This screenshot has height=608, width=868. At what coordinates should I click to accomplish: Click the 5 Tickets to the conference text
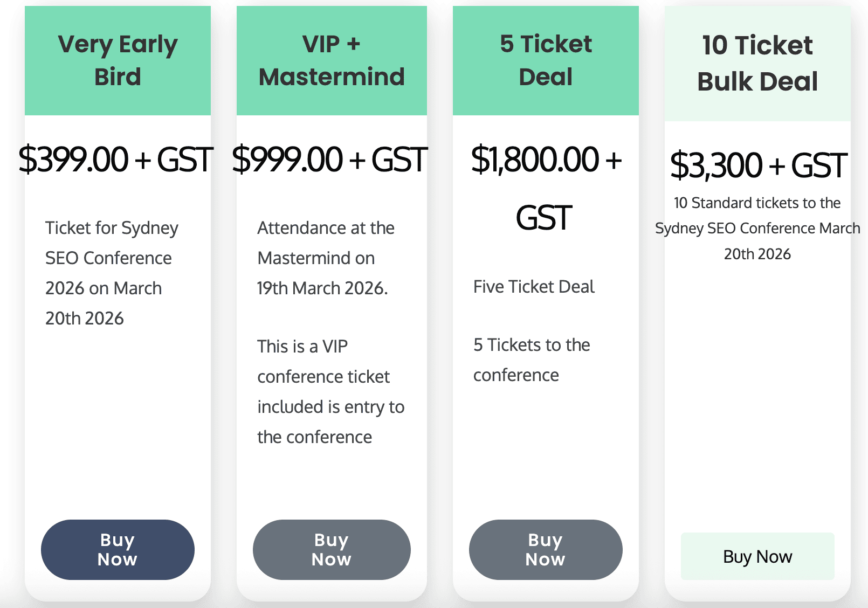(531, 360)
